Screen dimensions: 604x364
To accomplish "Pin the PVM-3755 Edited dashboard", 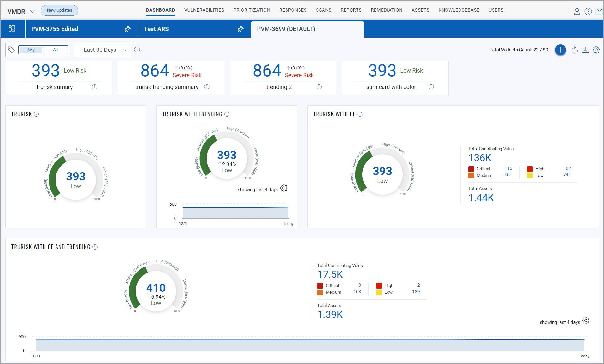I will click(x=127, y=29).
